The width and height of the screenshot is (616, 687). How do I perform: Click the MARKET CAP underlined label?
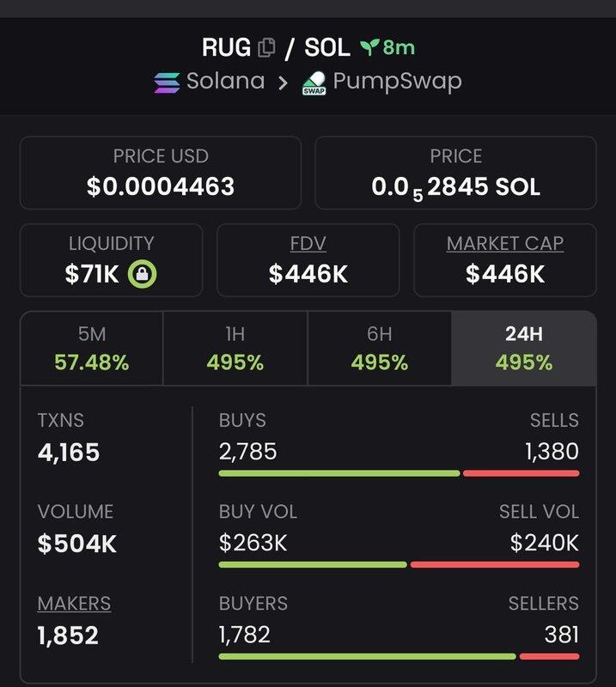point(505,243)
